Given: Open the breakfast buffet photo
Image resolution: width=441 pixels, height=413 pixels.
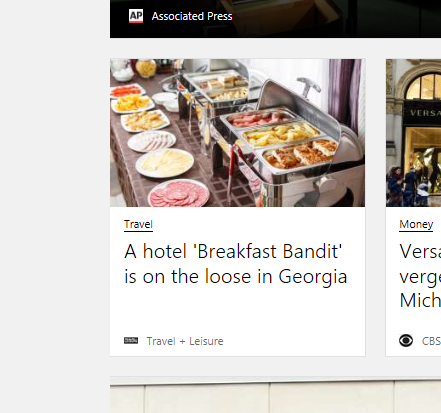Looking at the screenshot, I should [x=238, y=133].
